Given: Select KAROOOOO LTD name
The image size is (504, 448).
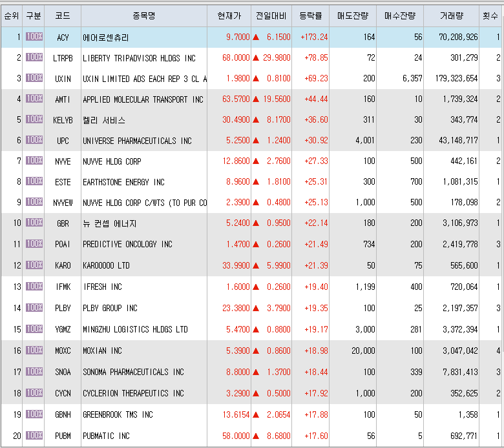Looking at the screenshot, I should tap(106, 265).
